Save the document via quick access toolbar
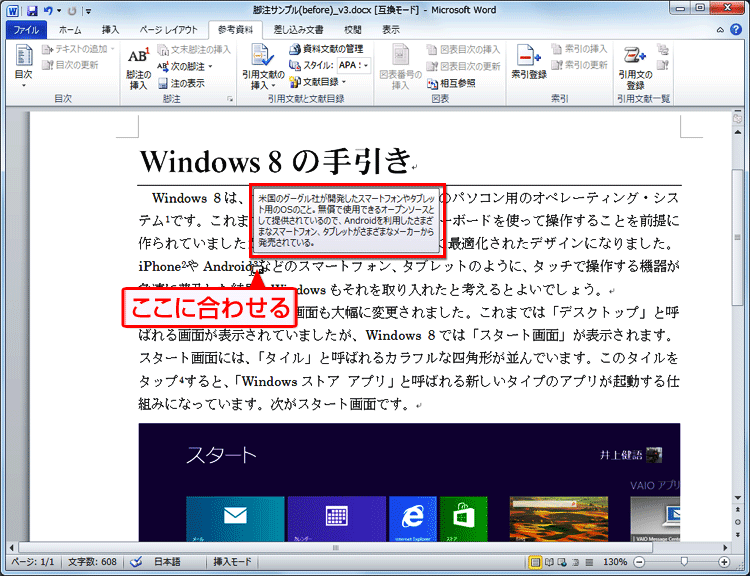This screenshot has width=750, height=576. [x=32, y=10]
